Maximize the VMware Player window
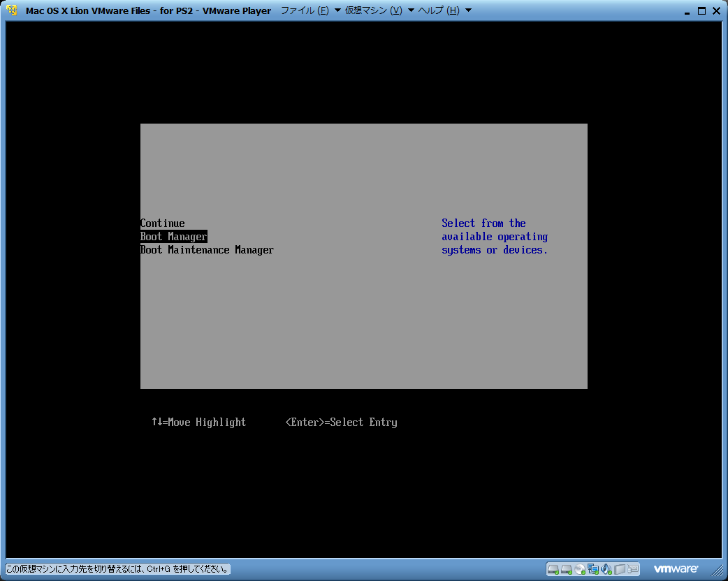 click(x=701, y=10)
